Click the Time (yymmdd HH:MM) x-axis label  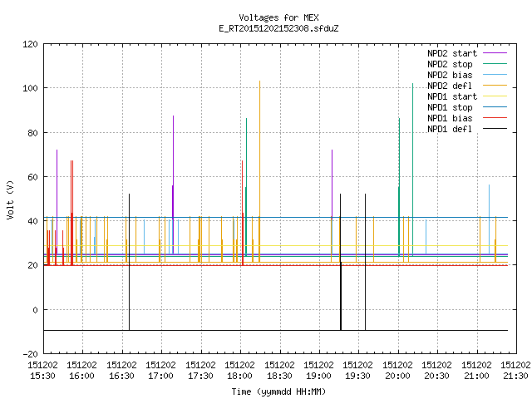(x=278, y=392)
